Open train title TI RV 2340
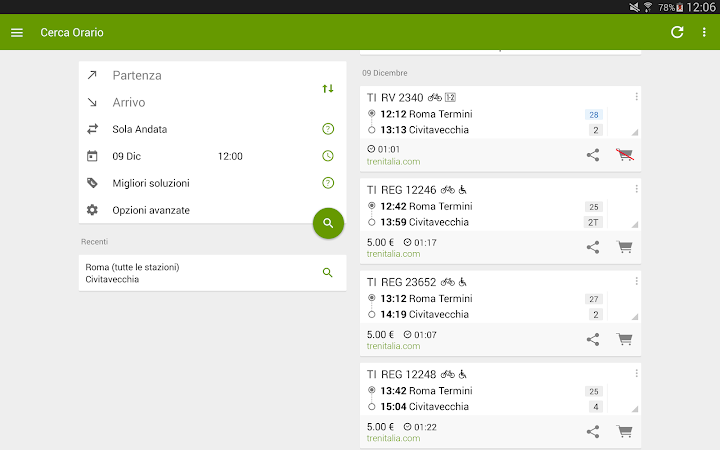The height and width of the screenshot is (450, 720). click(x=395, y=98)
